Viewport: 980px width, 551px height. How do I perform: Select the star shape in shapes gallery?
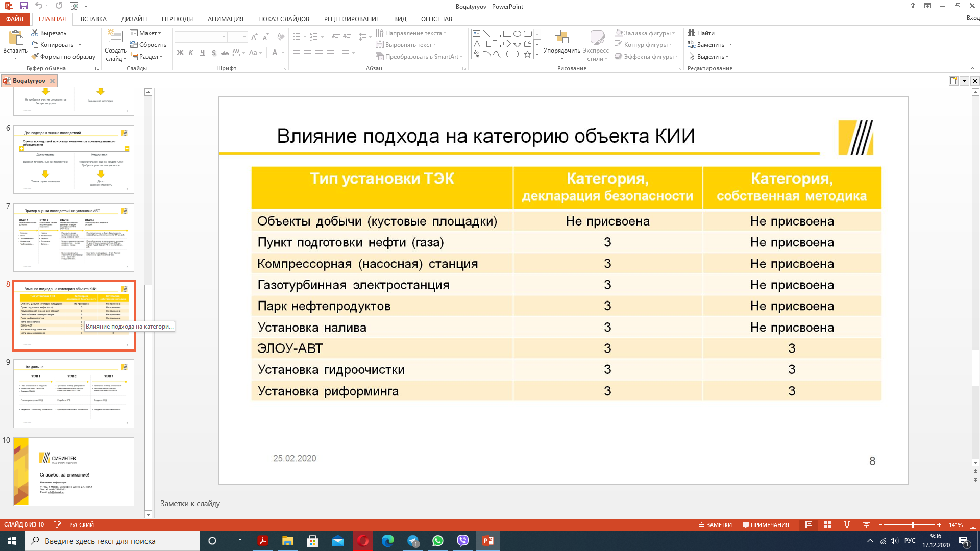pos(527,54)
